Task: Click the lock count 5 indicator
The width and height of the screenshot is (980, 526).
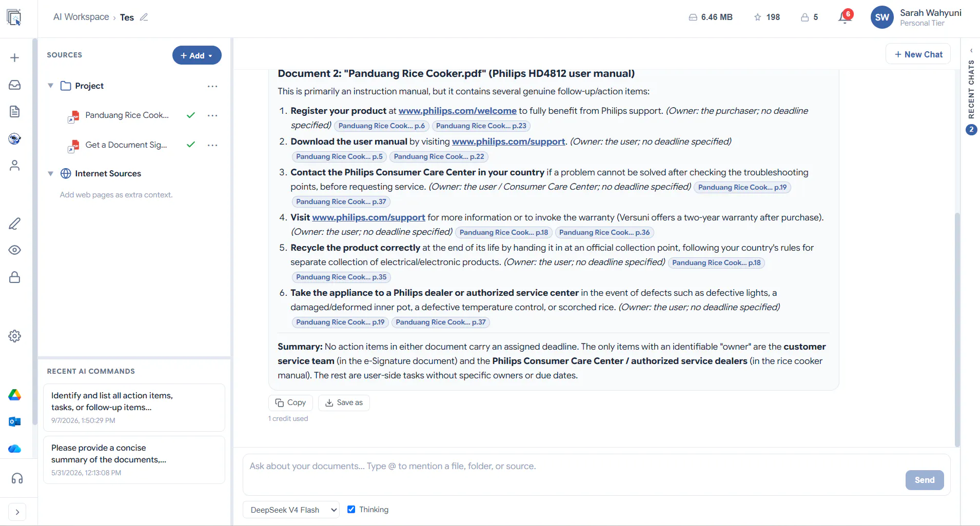Action: (x=809, y=17)
